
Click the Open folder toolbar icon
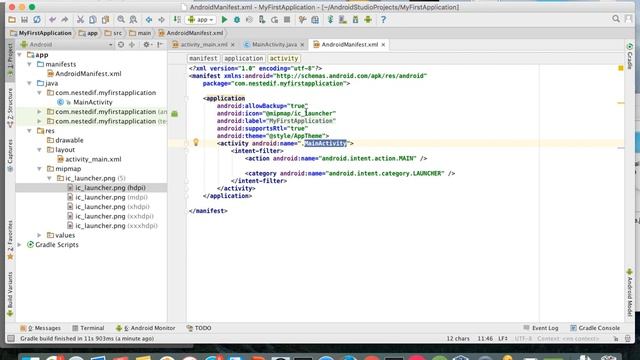coord(12,20)
